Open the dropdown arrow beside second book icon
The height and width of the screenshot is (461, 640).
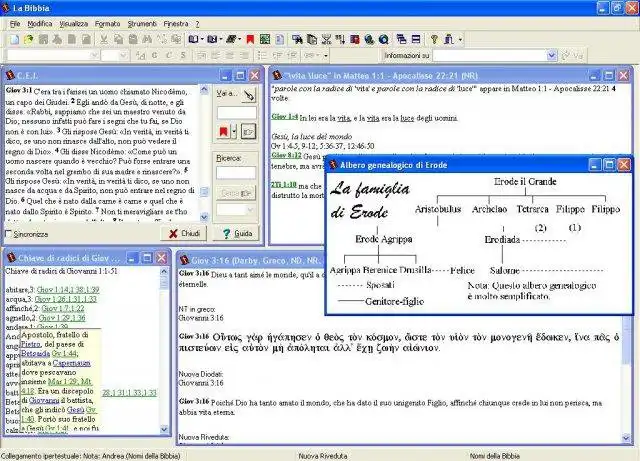221,39
